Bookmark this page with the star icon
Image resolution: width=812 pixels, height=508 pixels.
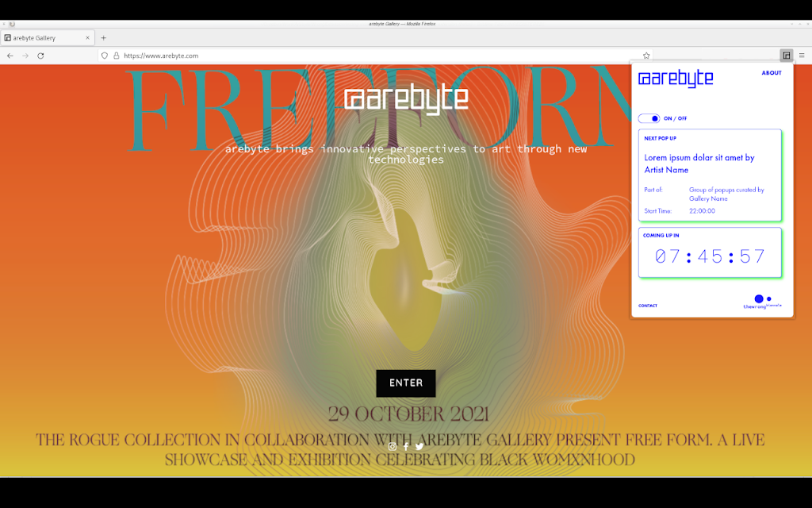646,56
